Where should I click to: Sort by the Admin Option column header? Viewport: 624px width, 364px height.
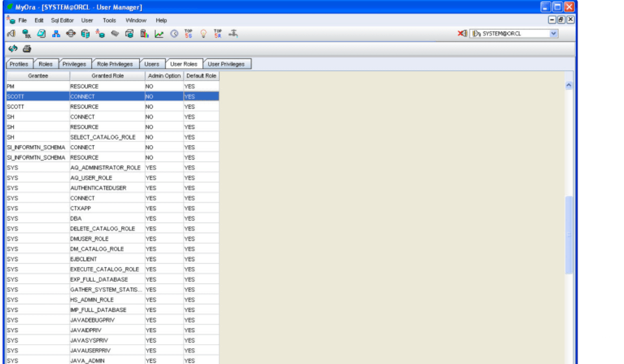[x=164, y=76]
